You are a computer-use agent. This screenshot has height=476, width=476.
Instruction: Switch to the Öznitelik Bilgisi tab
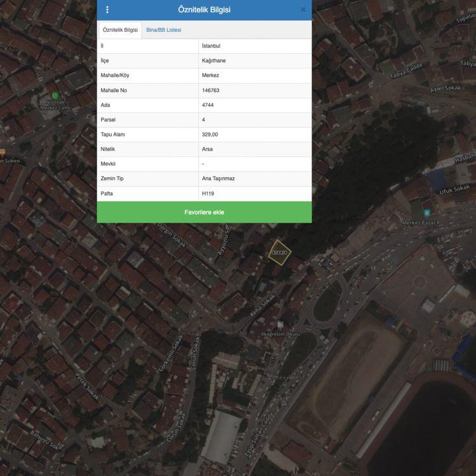pos(120,30)
